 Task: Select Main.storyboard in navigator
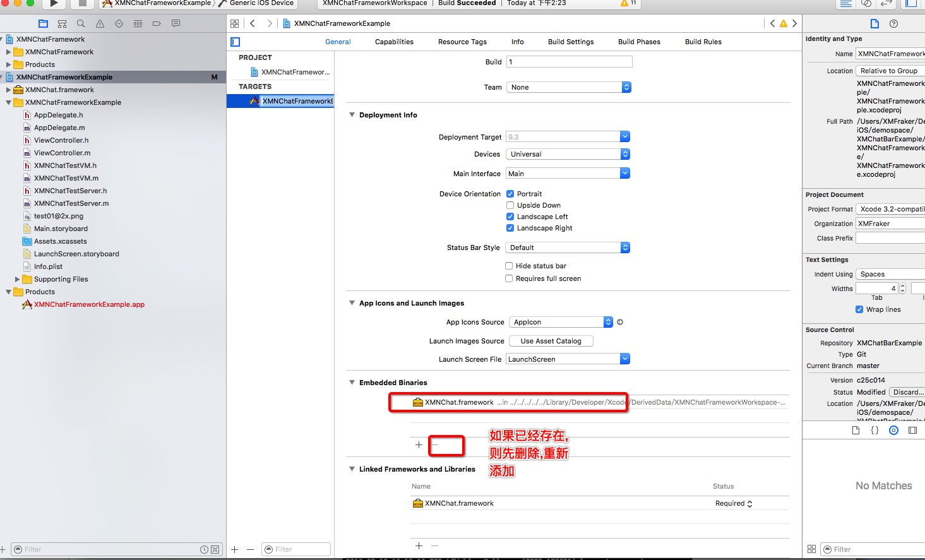tap(61, 229)
